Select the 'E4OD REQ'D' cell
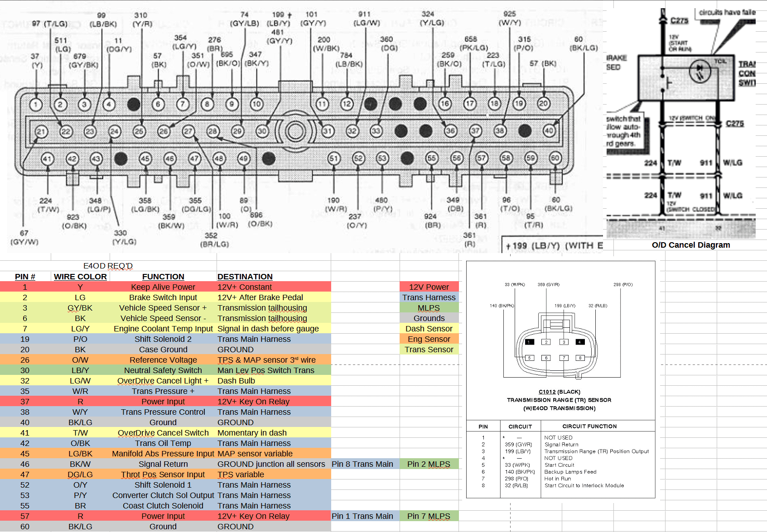 pyautogui.click(x=108, y=266)
